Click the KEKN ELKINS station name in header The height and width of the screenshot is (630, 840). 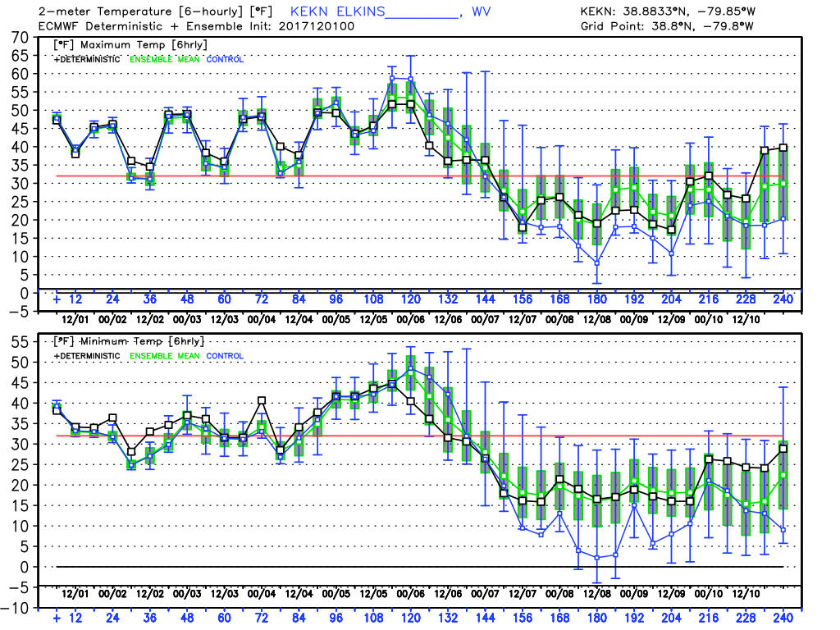[338, 13]
